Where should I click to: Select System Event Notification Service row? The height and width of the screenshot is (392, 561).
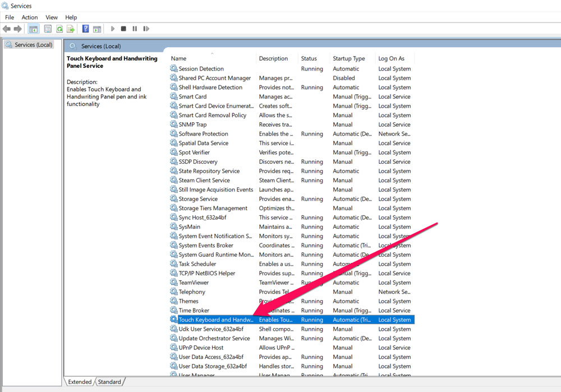(x=292, y=236)
